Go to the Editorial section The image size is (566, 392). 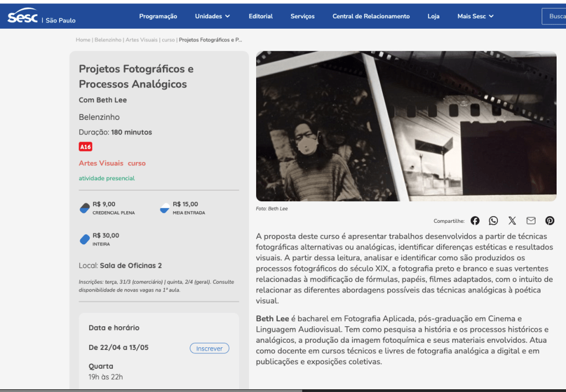coord(261,17)
